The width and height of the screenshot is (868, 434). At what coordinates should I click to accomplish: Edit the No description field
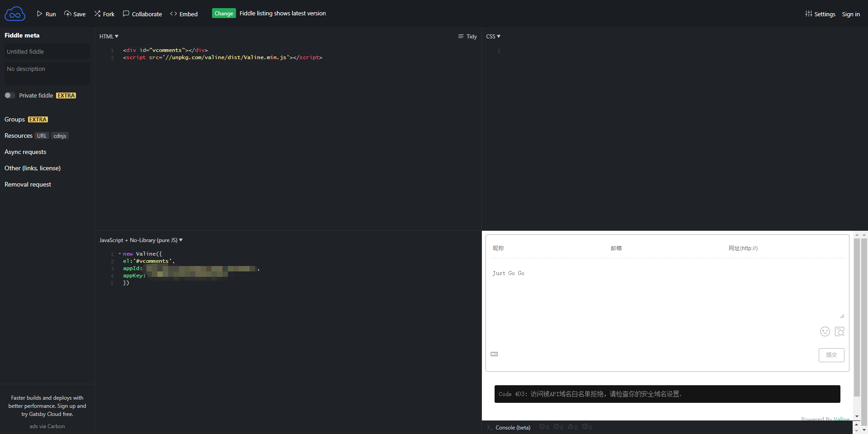(x=47, y=73)
